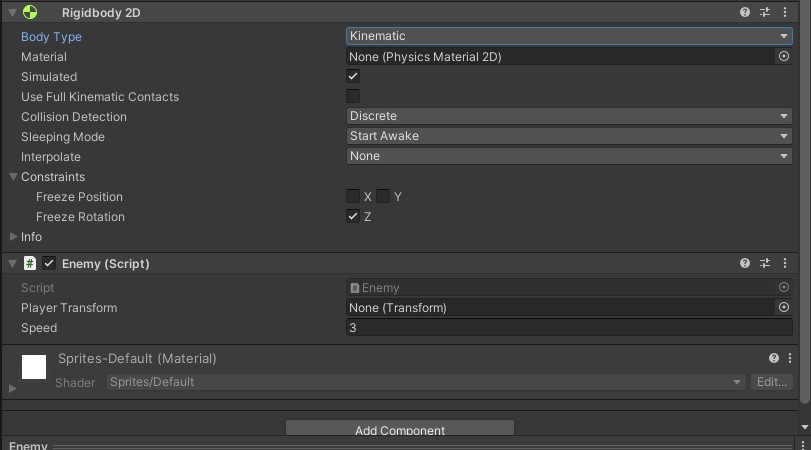Open Script field object picker

[x=784, y=287]
